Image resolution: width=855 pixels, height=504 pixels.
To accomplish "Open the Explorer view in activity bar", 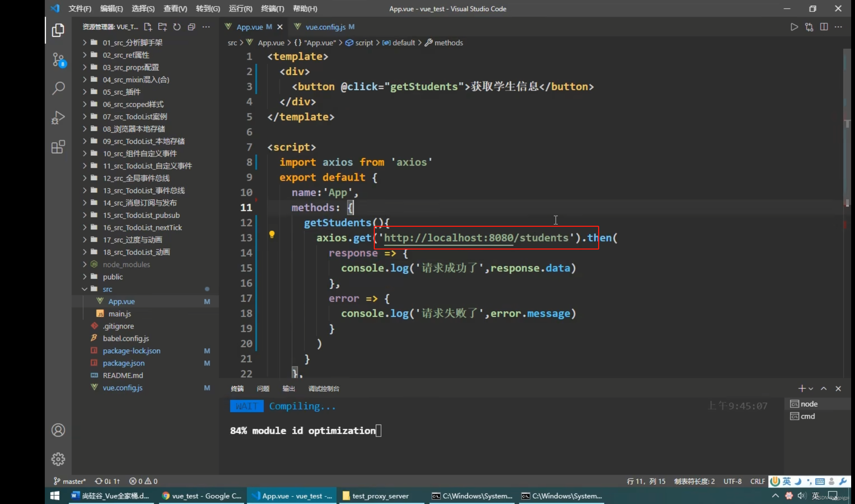I will coord(58,30).
